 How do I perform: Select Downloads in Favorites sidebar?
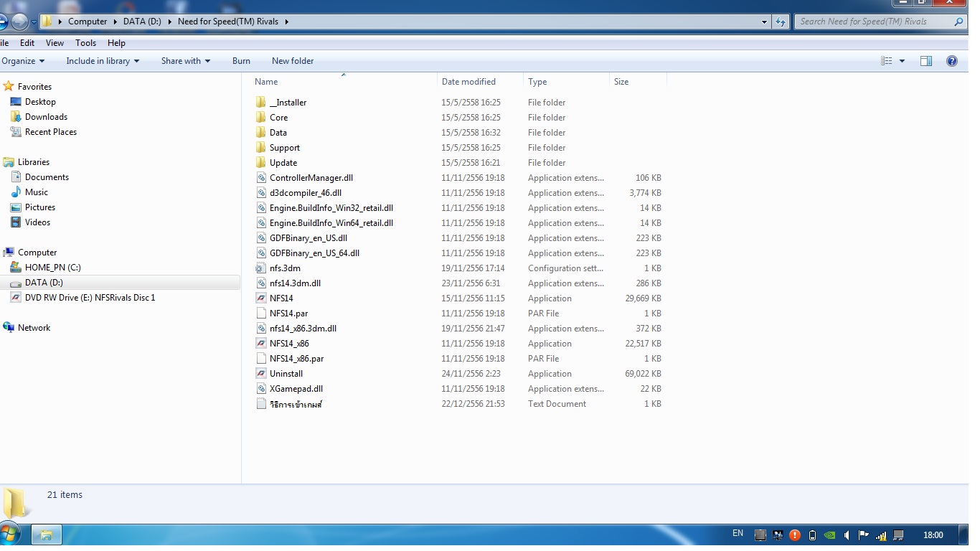pos(46,117)
